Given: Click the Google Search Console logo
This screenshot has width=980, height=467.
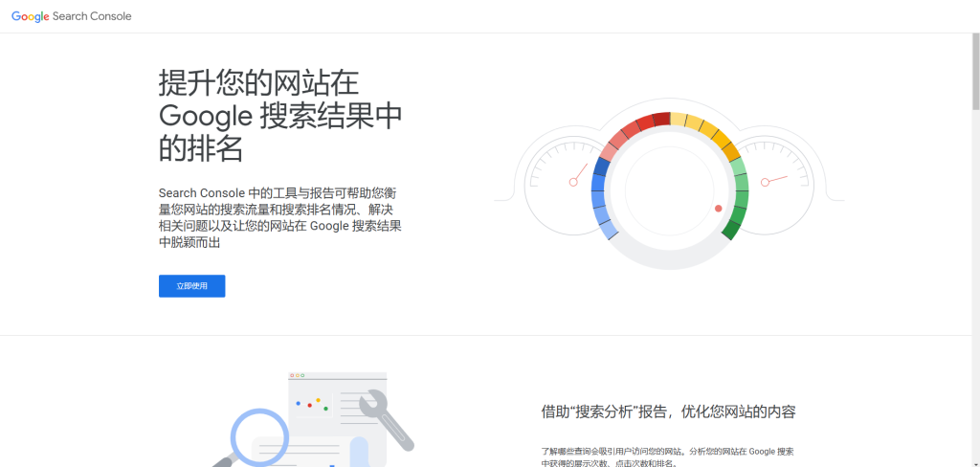Looking at the screenshot, I should pyautogui.click(x=71, y=16).
